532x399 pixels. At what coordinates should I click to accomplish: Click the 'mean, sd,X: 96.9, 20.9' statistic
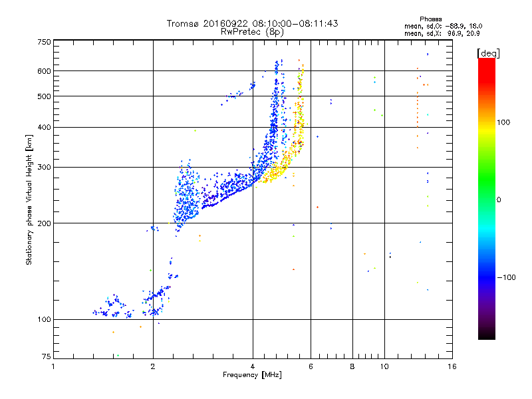[x=442, y=33]
